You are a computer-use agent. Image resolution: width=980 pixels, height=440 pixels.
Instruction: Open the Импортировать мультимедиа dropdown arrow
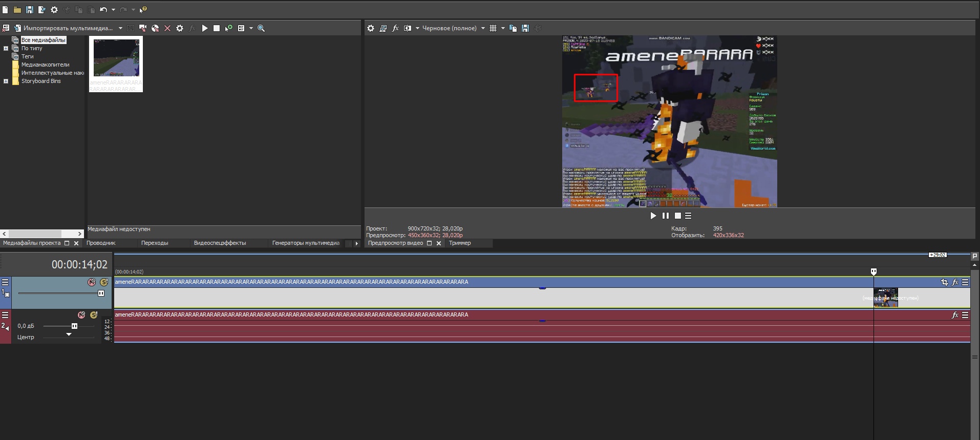click(x=120, y=28)
